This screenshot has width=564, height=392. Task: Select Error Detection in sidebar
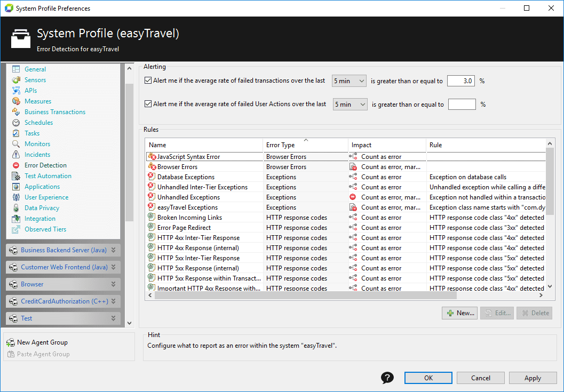coord(46,165)
